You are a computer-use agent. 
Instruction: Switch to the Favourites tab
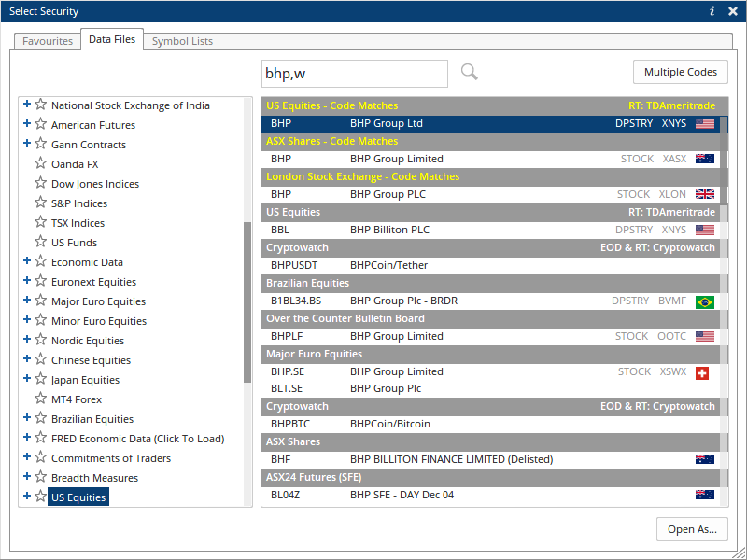tap(48, 41)
